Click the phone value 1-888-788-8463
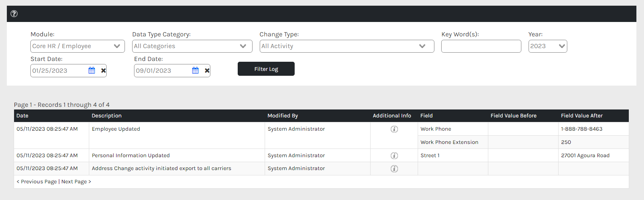Viewport: 644px width, 200px height. [x=582, y=129]
